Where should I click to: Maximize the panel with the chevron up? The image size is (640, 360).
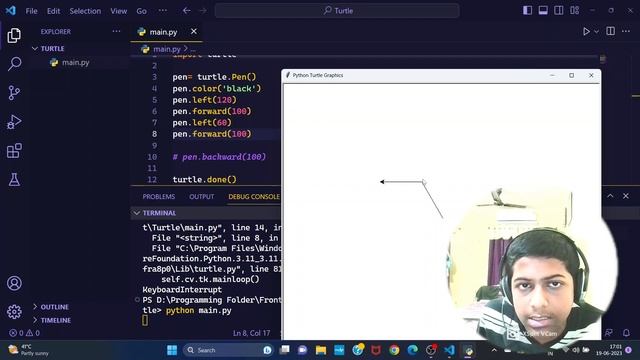pos(610,196)
